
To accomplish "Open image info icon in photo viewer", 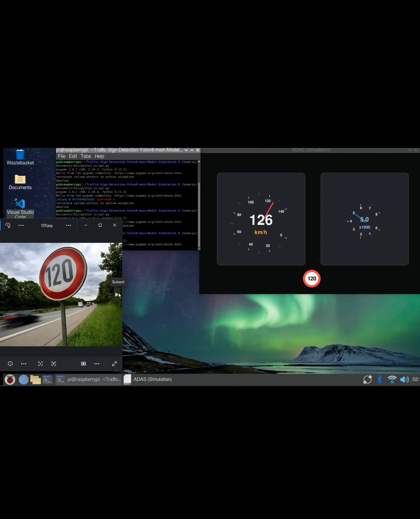I will pos(10,364).
